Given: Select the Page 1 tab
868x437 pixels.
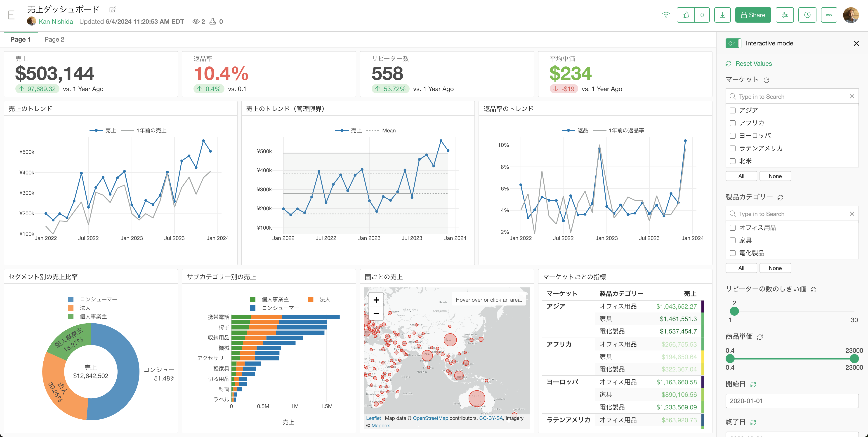Looking at the screenshot, I should pyautogui.click(x=21, y=39).
